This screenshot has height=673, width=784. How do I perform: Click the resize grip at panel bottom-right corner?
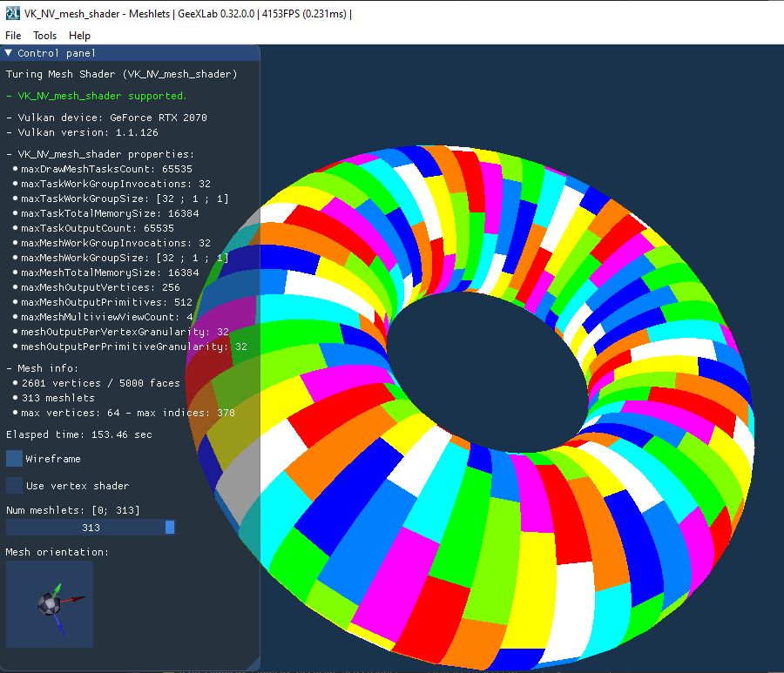pyautogui.click(x=255, y=663)
